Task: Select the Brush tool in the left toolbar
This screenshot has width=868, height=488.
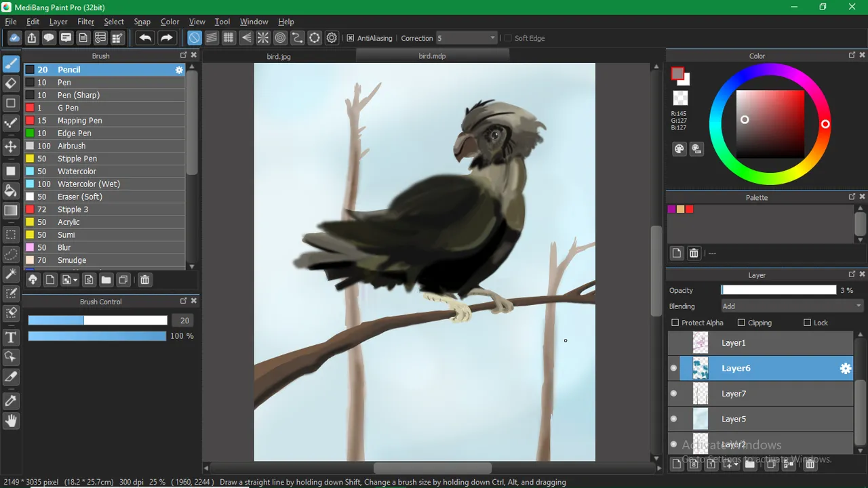Action: pyautogui.click(x=11, y=64)
